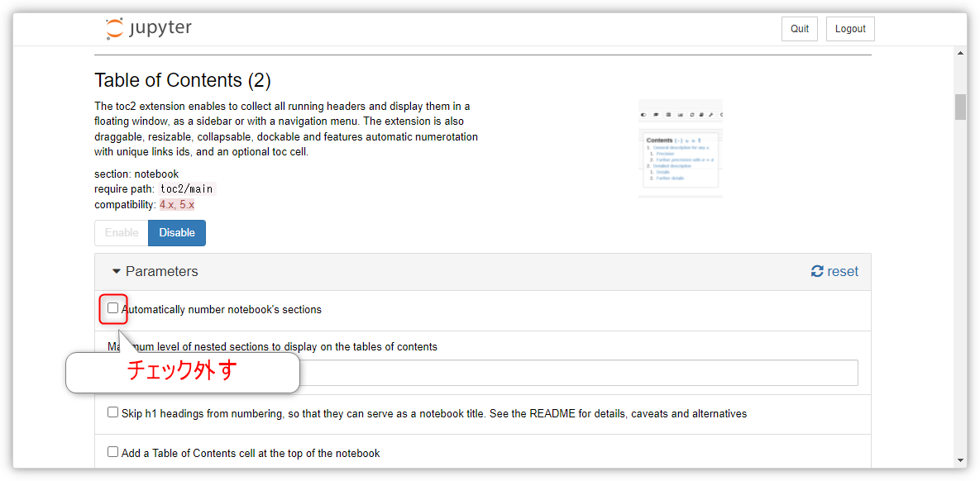Viewport: 980px width, 481px height.
Task: Click the Logout button
Action: point(850,29)
